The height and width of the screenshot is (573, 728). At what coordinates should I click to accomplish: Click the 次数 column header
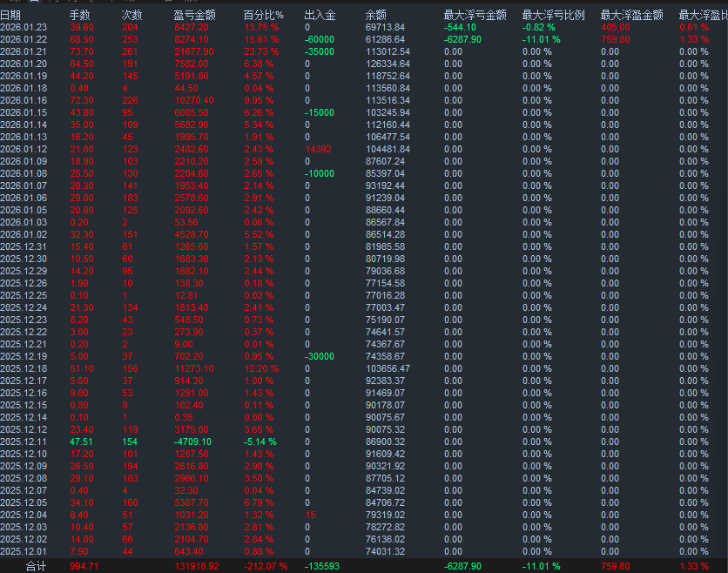132,14
